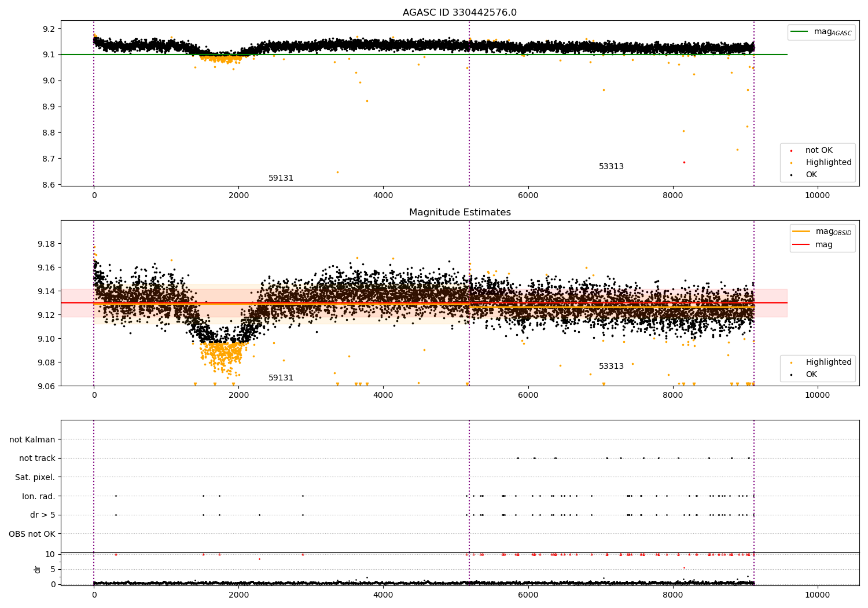The width and height of the screenshot is (868, 608).
Task: Click the "dr" axis label
Action: coord(38,569)
